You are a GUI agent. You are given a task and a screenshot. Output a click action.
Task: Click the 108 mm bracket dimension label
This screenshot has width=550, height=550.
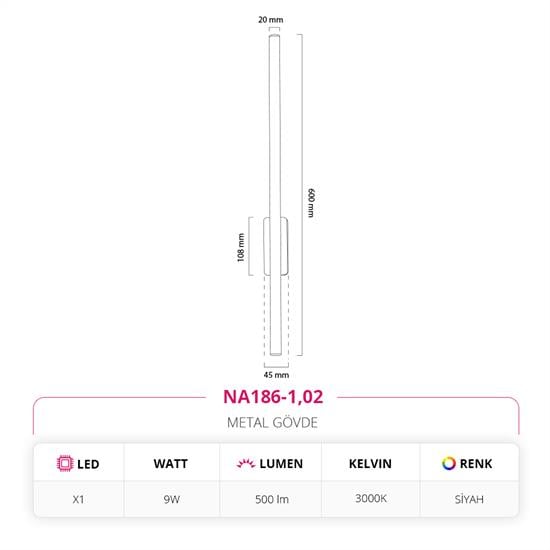point(241,248)
